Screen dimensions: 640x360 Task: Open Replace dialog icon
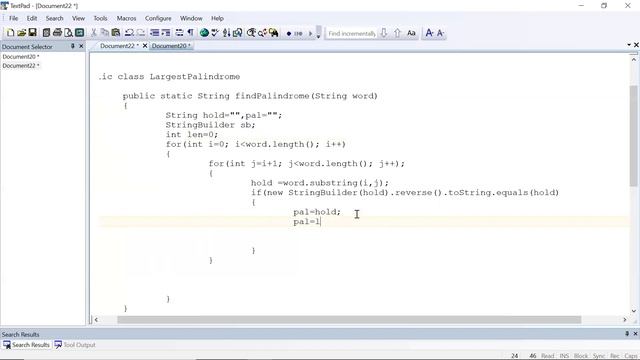coord(262,33)
